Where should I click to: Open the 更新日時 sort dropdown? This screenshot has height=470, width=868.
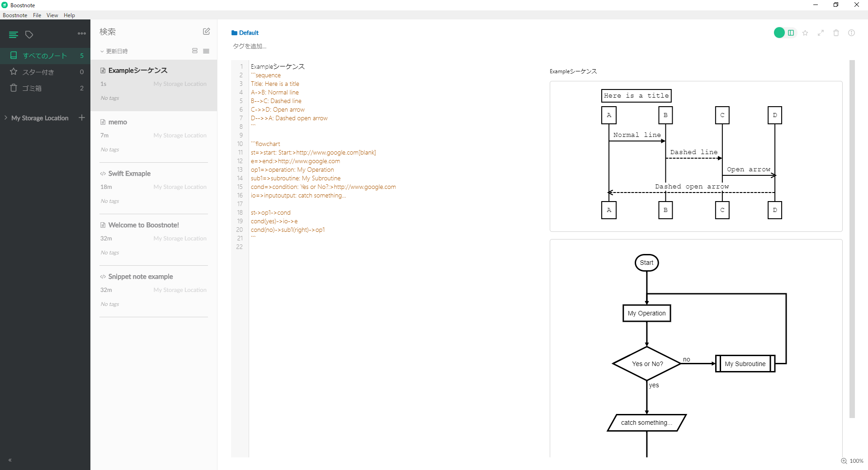(114, 51)
